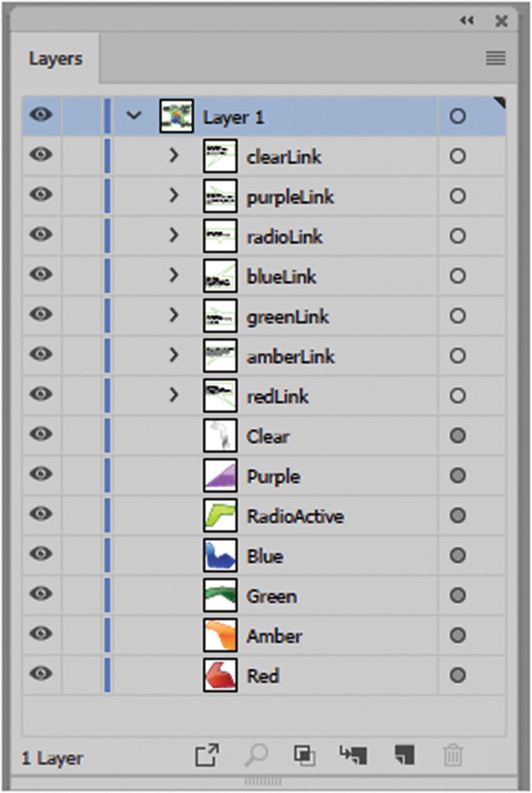Viewport: 532px width, 793px height.
Task: Click the Collect for Export icon
Action: [207, 755]
